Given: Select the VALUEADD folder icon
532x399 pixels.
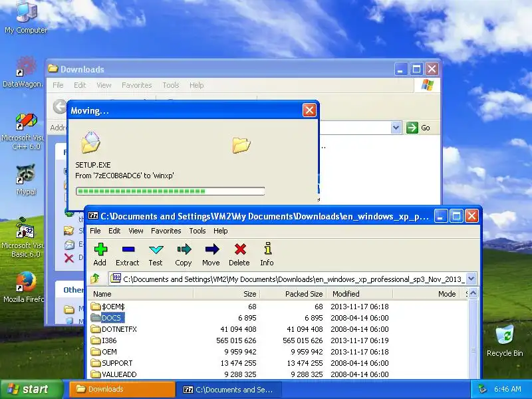Looking at the screenshot, I should [96, 374].
